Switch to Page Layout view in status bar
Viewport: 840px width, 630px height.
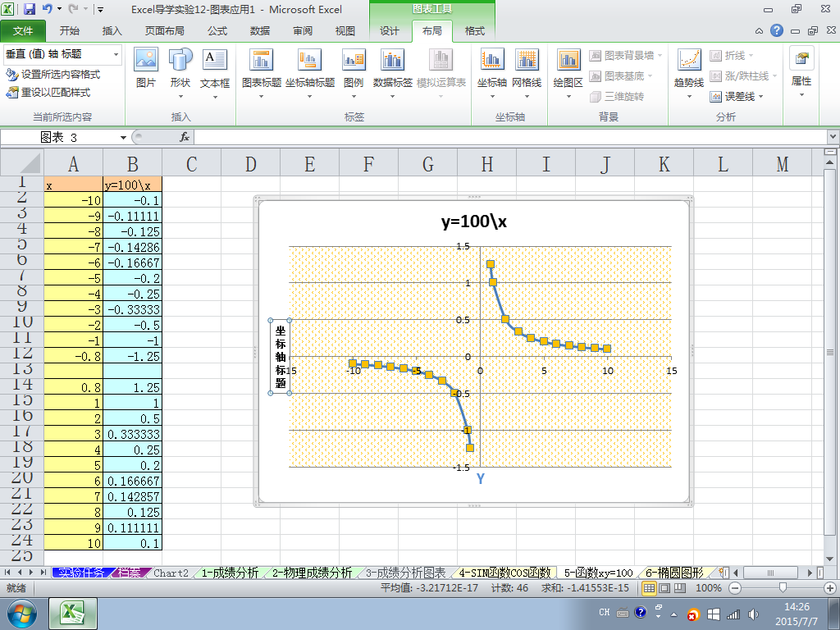coord(664,588)
